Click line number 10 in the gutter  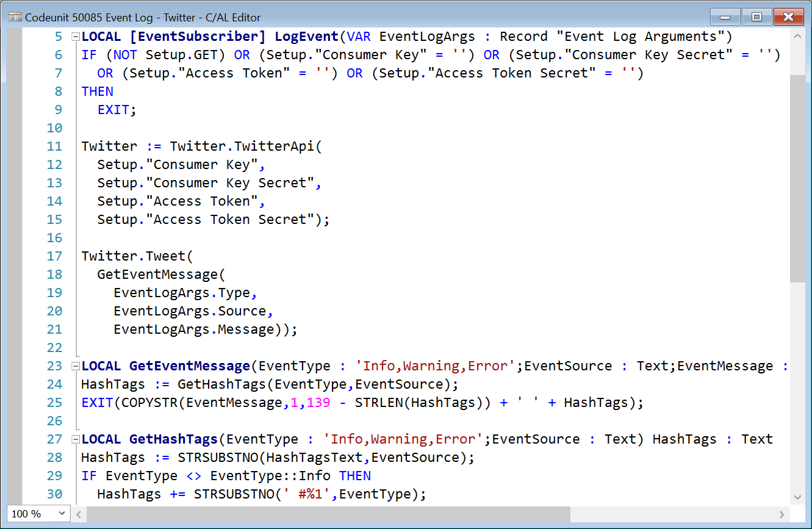(54, 128)
